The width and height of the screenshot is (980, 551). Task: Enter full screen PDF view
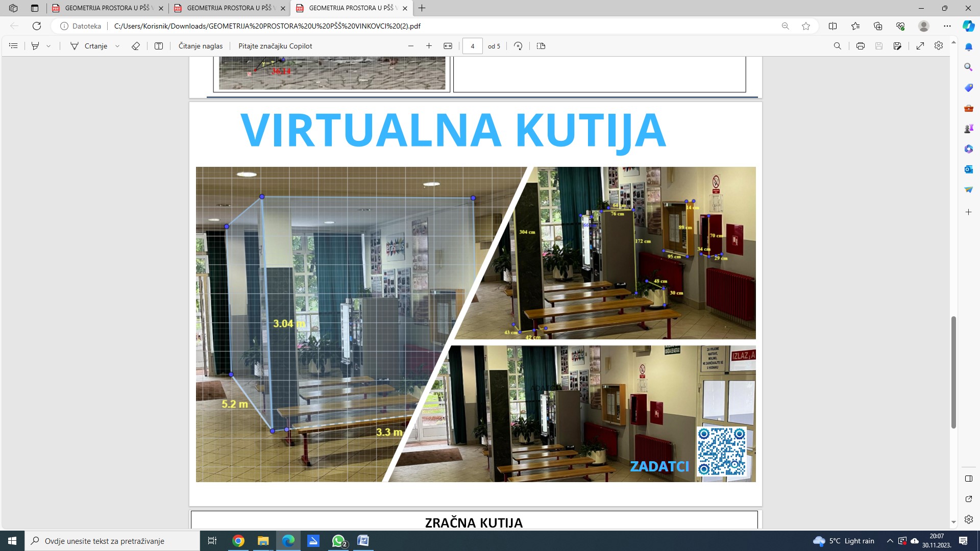[x=920, y=46]
